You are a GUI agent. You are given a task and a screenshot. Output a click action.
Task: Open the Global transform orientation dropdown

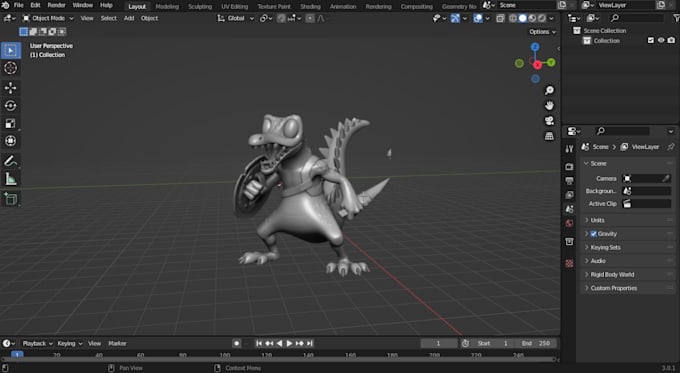(x=235, y=18)
